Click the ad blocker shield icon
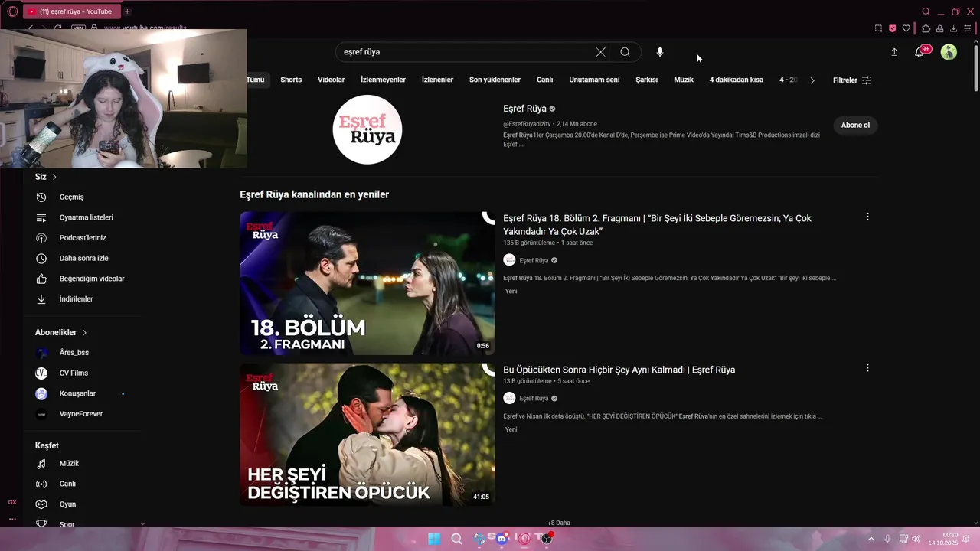The width and height of the screenshot is (980, 551). click(892, 28)
